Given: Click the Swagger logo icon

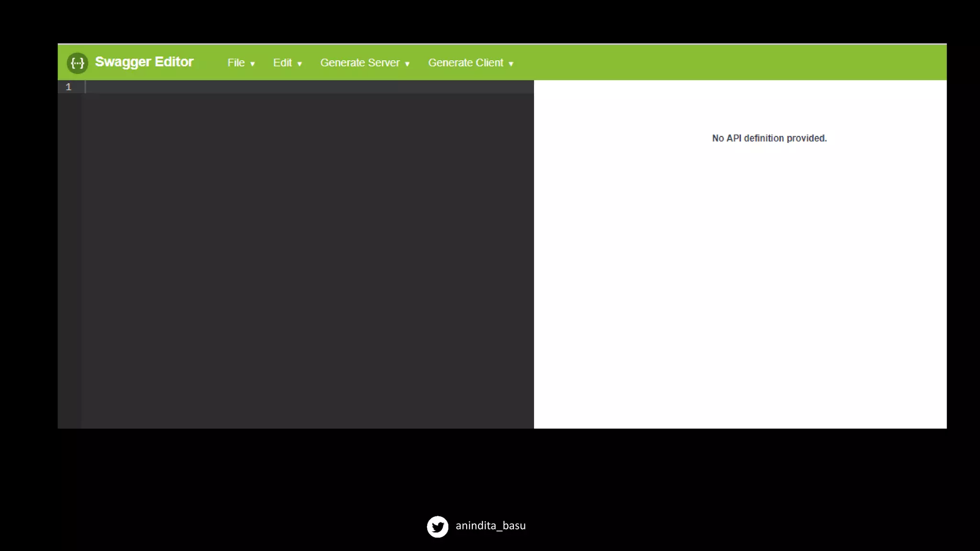Looking at the screenshot, I should [77, 63].
